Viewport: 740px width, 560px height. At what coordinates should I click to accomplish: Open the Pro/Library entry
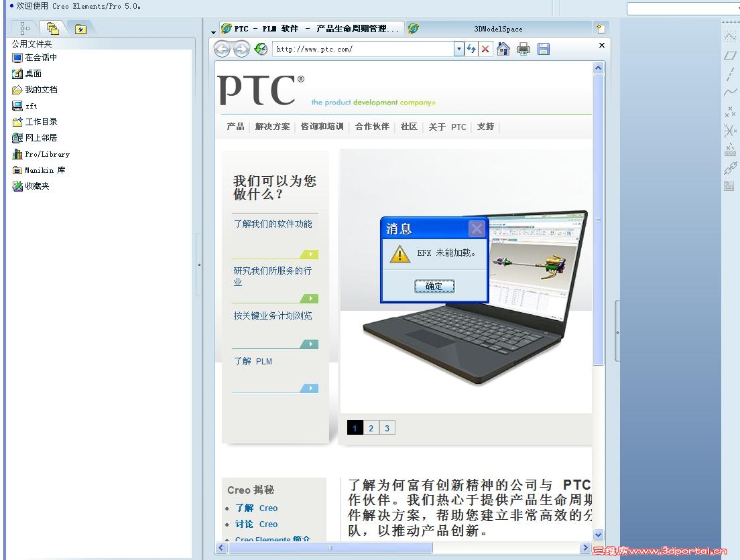41,154
